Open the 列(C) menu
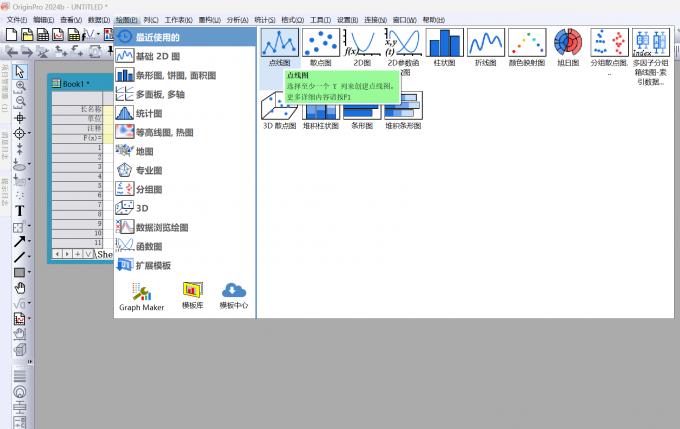The width and height of the screenshot is (680, 429). [151, 20]
